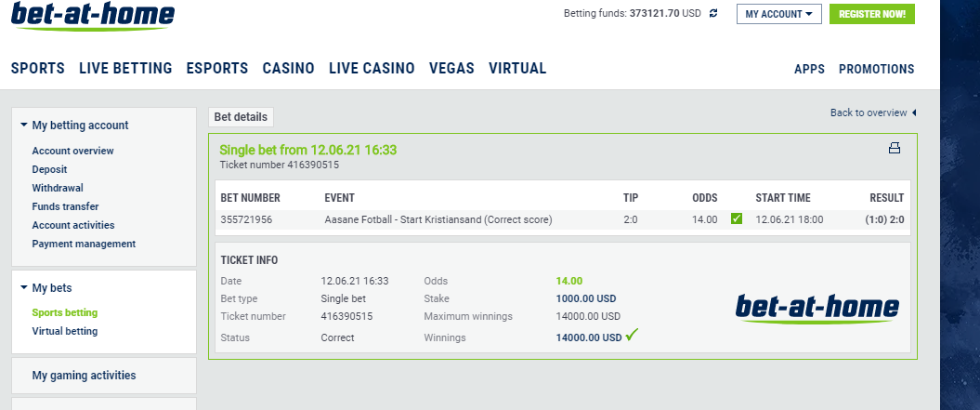Select the Bet details tab
Screen dimensions: 980x410
pos(241,117)
